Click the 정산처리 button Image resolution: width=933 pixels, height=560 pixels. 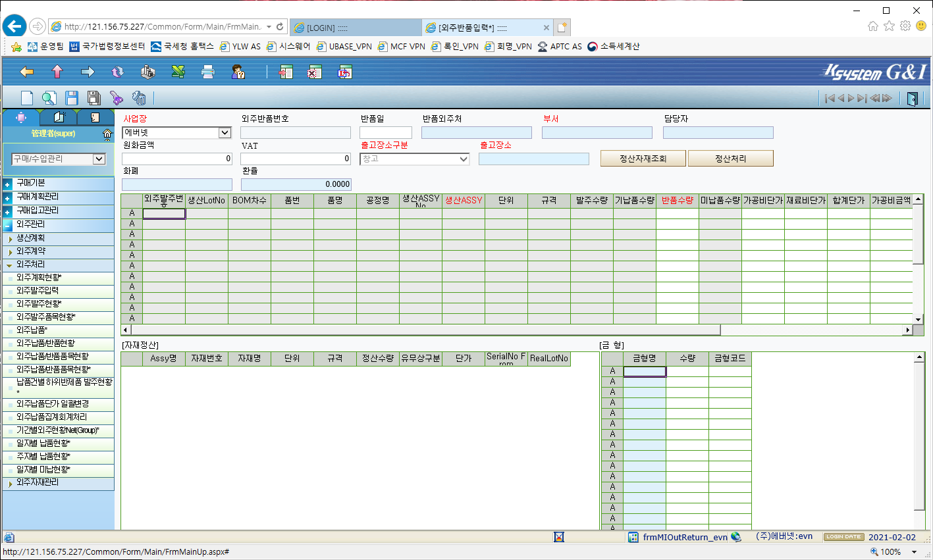[x=731, y=159]
